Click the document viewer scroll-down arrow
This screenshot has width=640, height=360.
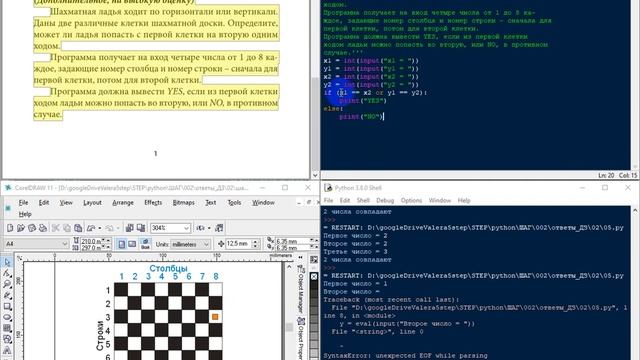pyautogui.click(x=315, y=175)
